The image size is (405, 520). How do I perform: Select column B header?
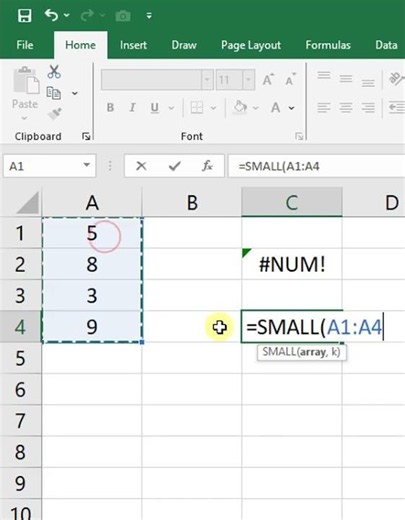(x=192, y=202)
